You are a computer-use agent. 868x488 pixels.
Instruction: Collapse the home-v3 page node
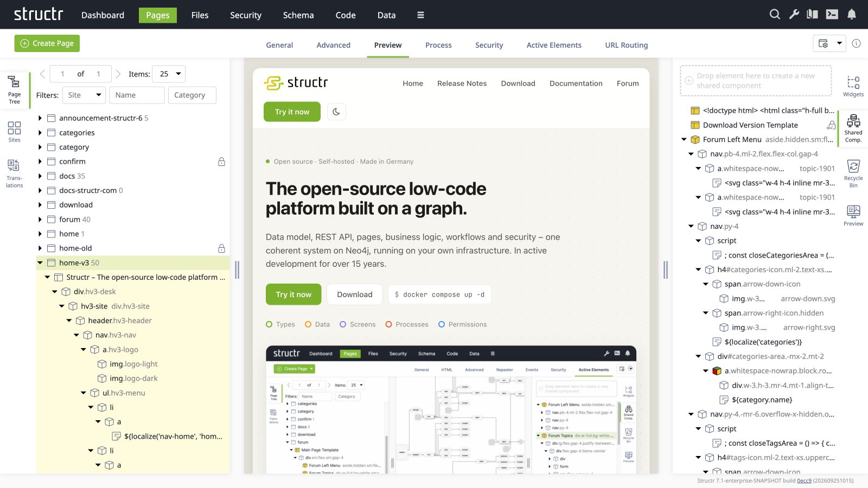(x=40, y=263)
